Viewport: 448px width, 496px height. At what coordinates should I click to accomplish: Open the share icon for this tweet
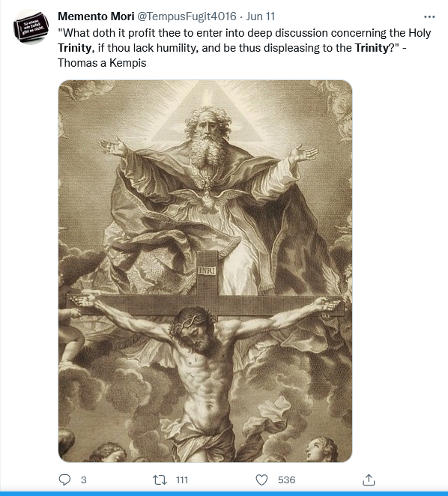[x=369, y=480]
